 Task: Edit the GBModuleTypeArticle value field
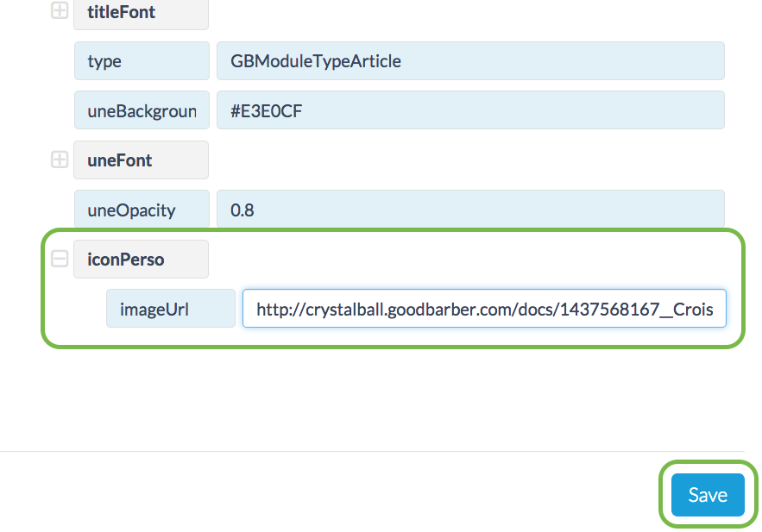[x=470, y=61]
